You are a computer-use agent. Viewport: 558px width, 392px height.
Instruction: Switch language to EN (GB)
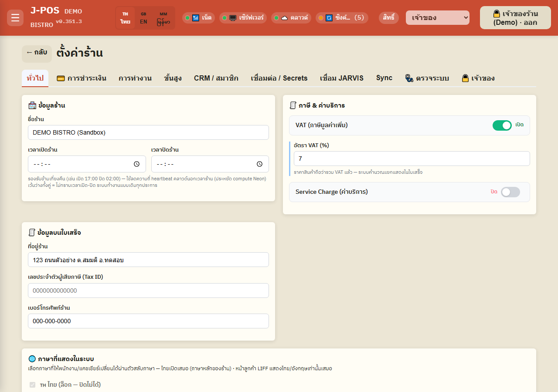pyautogui.click(x=143, y=18)
